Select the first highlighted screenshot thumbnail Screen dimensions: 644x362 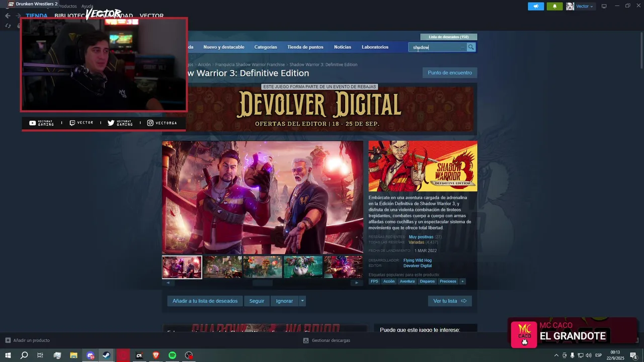pyautogui.click(x=182, y=267)
